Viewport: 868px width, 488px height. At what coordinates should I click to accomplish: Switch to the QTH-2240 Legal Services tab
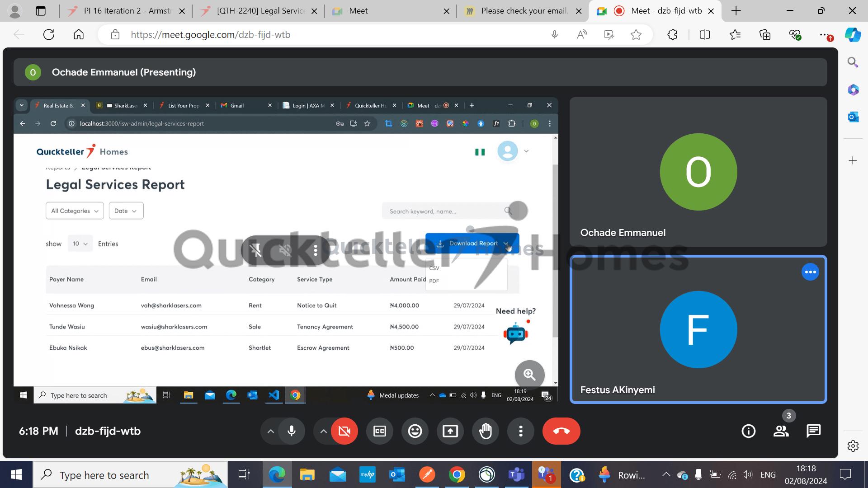point(260,11)
